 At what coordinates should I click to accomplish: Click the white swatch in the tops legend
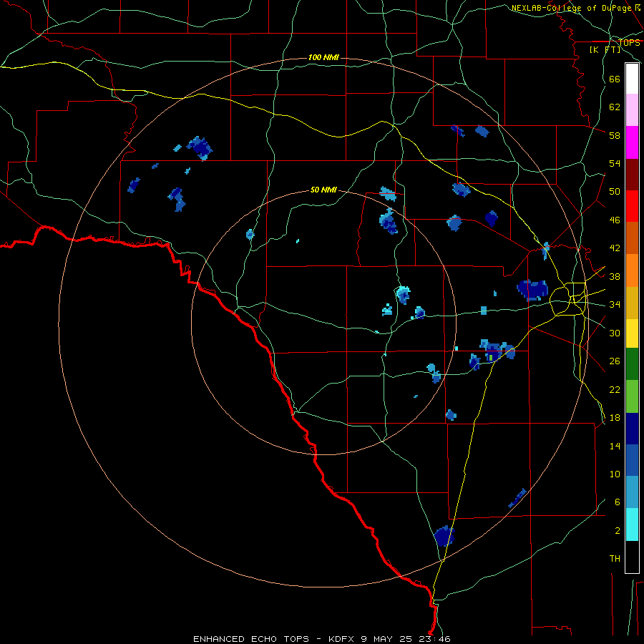[x=632, y=79]
